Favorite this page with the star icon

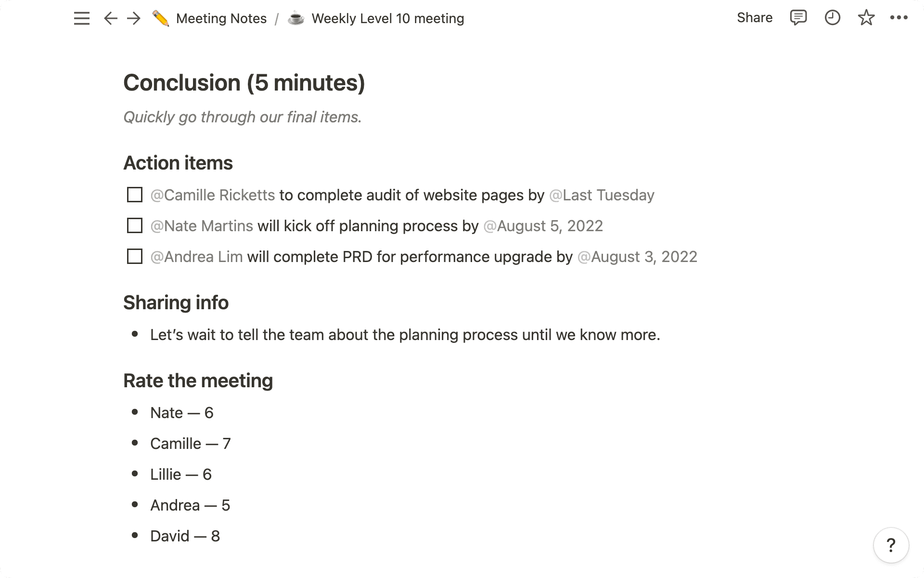(866, 18)
